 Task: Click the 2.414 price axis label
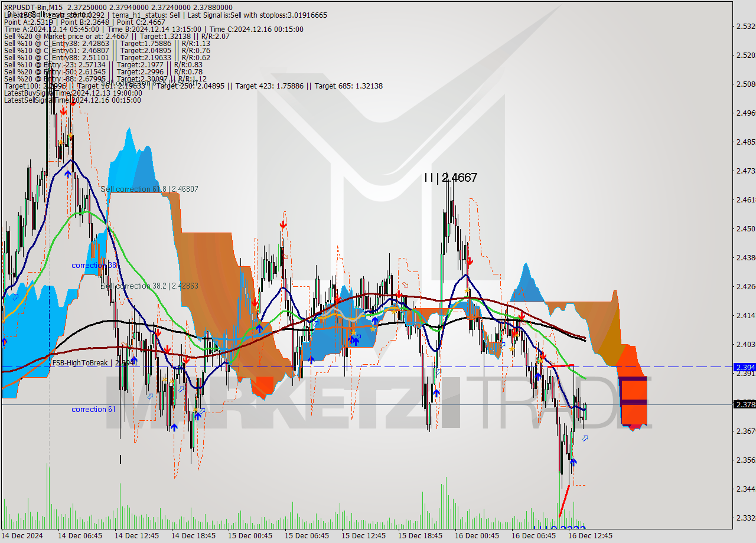click(745, 315)
